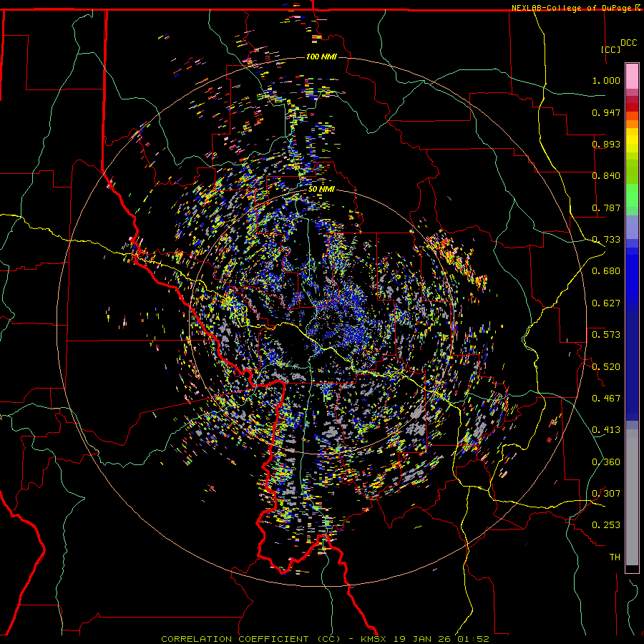Image resolution: width=644 pixels, height=644 pixels.
Task: Click the 0.573 scale value
Action: 606,335
